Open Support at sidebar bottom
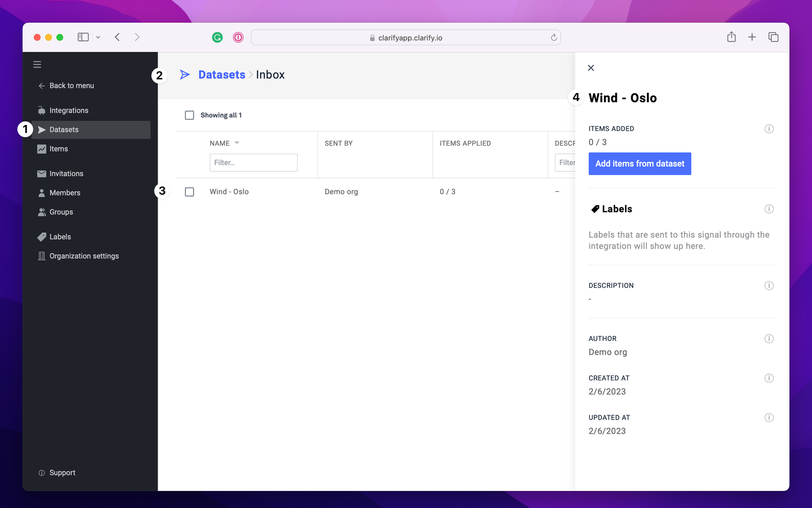This screenshot has height=508, width=812. [x=57, y=472]
